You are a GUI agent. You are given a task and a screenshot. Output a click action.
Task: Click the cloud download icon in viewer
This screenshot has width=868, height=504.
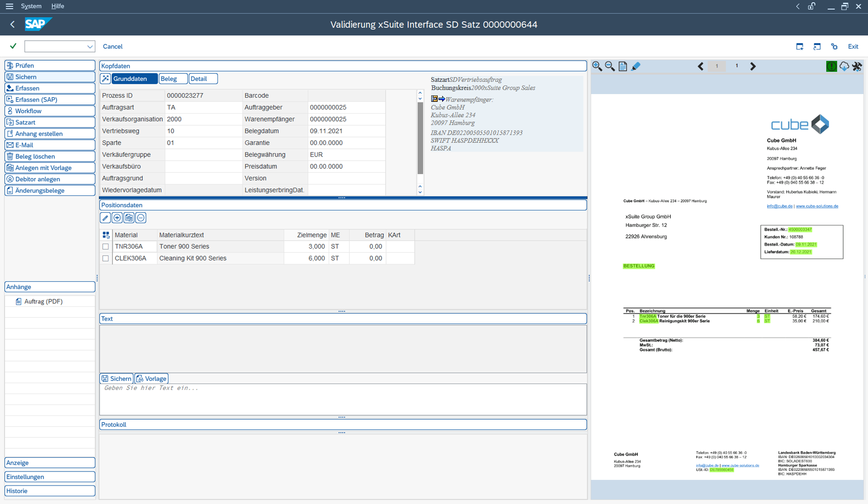844,67
